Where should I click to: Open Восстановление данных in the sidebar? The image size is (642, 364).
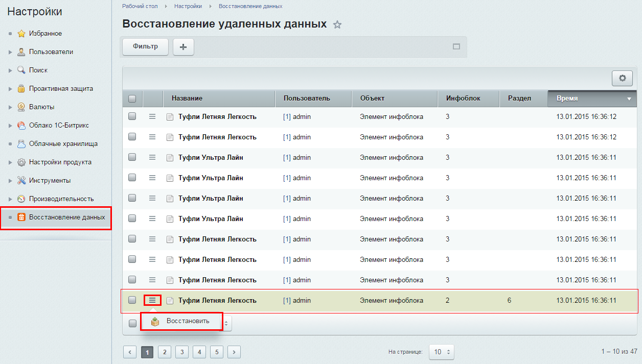(x=66, y=217)
